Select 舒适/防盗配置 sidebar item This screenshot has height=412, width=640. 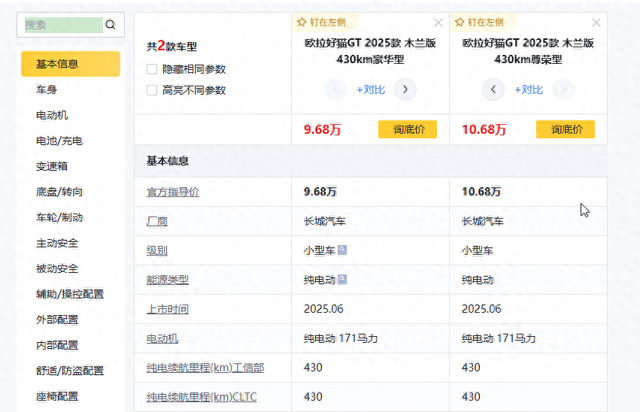click(x=70, y=371)
